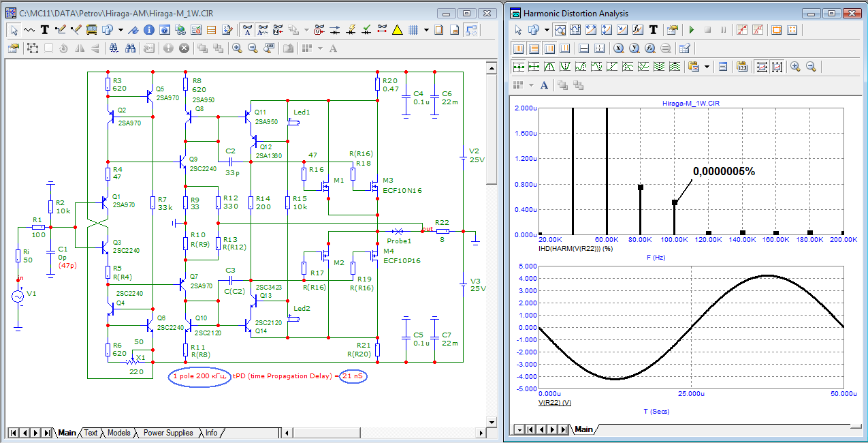868x443 pixels.
Task: Open dropdown arrow beside cube icon in analysis window
Action: click(x=546, y=30)
